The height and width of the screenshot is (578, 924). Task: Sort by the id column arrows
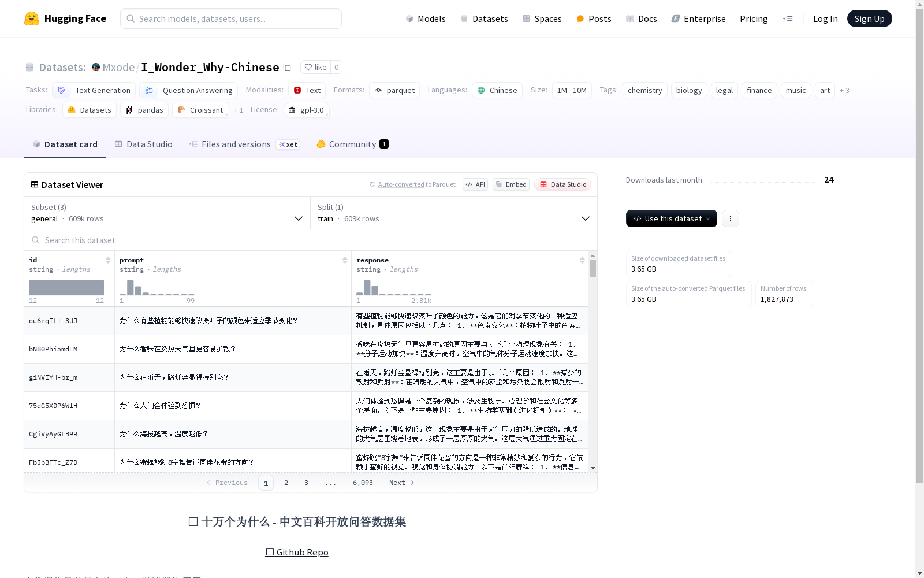point(108,260)
